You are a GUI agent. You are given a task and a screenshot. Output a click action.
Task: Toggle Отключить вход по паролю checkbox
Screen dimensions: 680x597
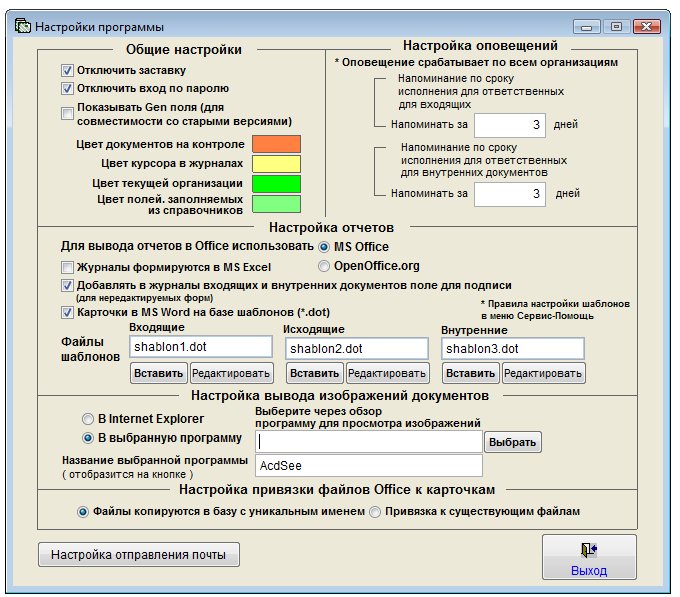[x=67, y=88]
